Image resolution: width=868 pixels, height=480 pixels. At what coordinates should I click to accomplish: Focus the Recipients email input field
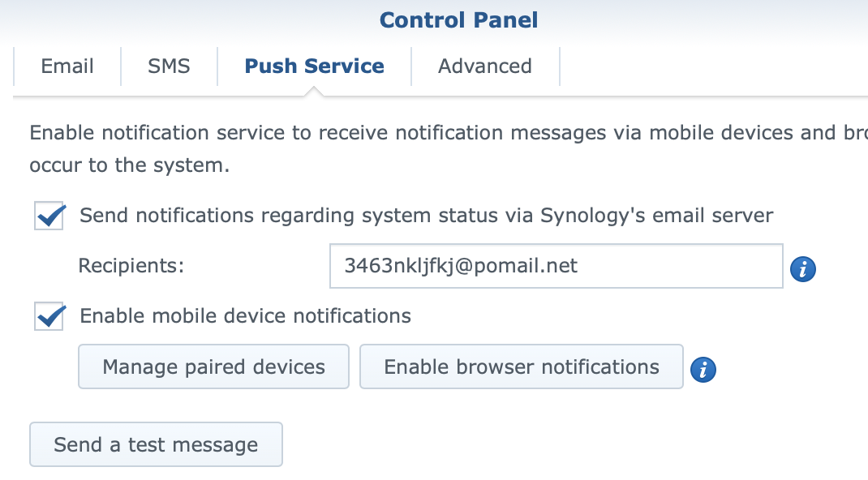[556, 266]
